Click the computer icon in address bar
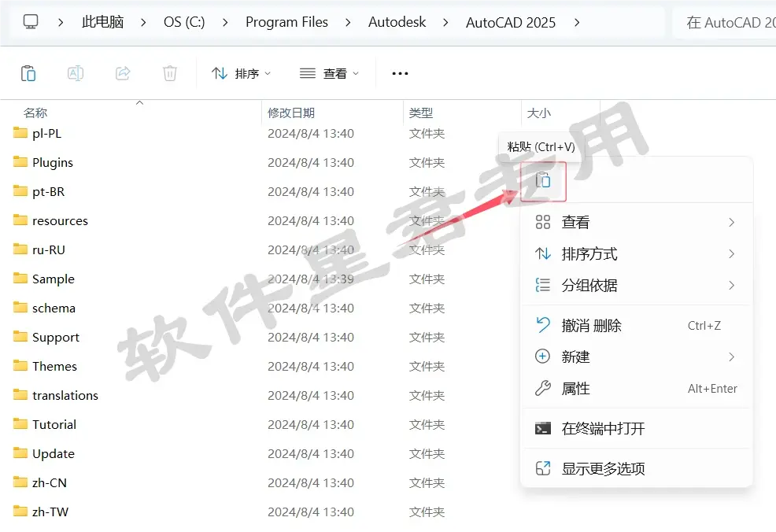The width and height of the screenshot is (776, 532). pos(31,22)
